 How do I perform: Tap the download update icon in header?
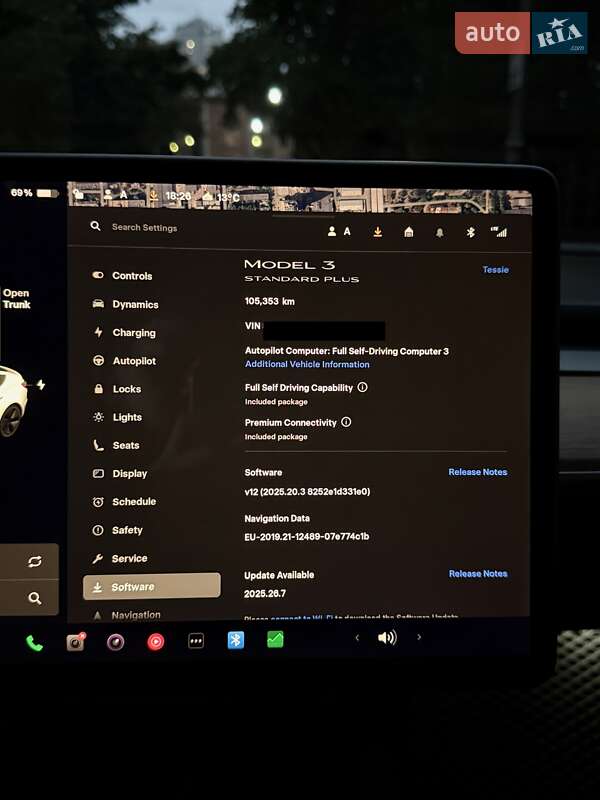[x=378, y=231]
